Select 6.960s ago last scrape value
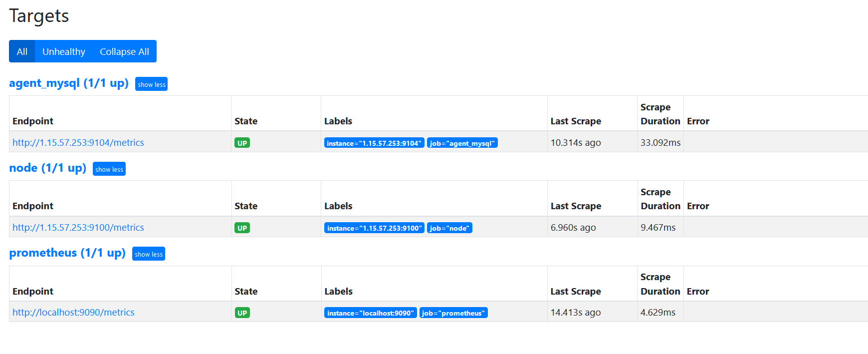868x354 pixels. pos(573,227)
